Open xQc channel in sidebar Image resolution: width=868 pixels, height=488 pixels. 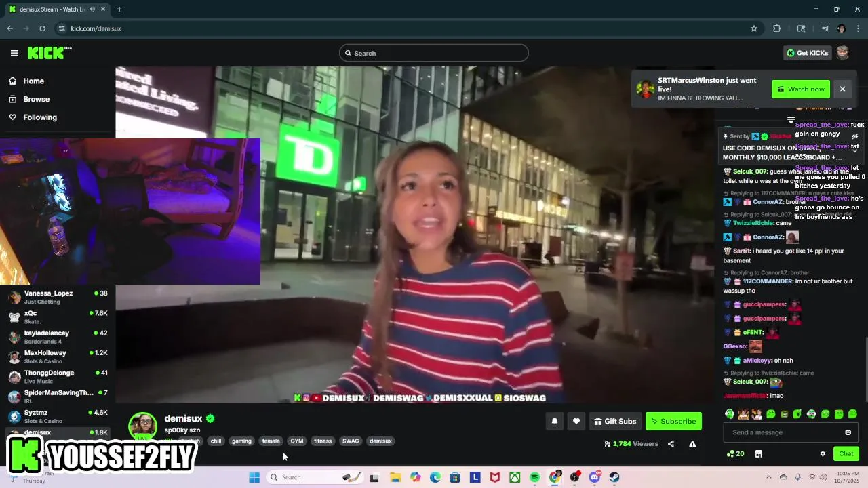click(x=58, y=317)
